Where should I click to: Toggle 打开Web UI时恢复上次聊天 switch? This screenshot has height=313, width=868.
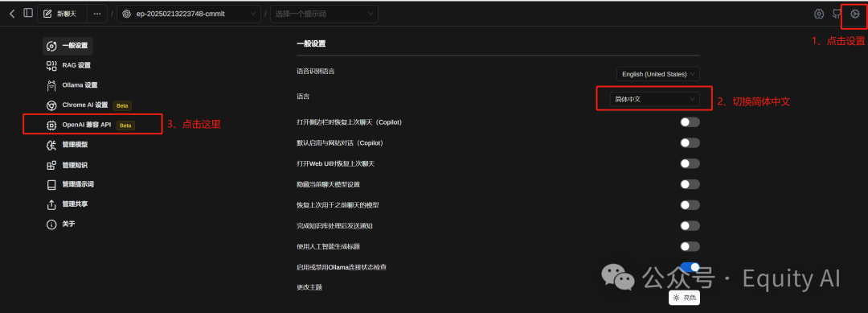pos(690,163)
